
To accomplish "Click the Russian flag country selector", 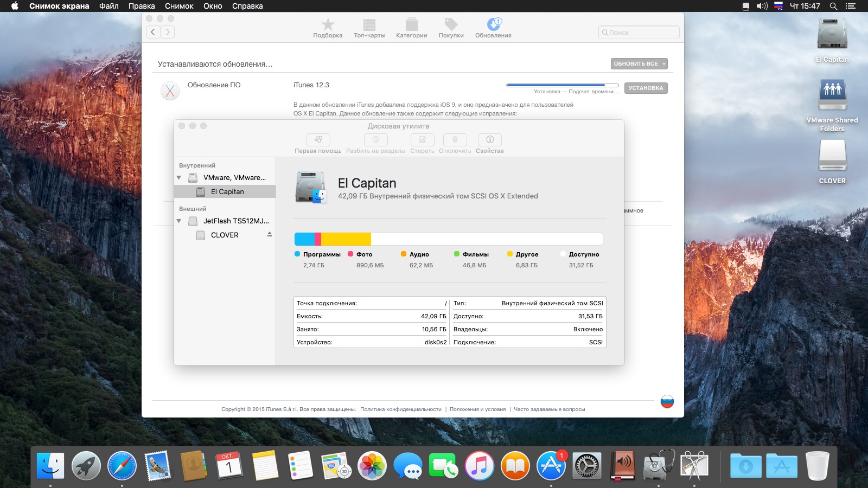I will [x=667, y=401].
